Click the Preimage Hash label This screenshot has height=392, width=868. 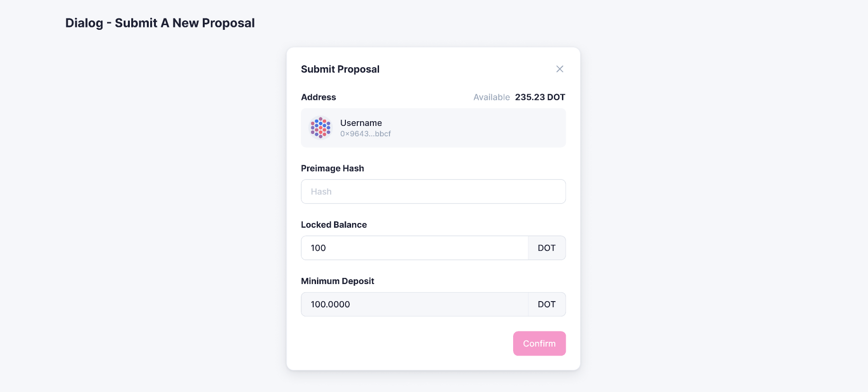click(332, 168)
